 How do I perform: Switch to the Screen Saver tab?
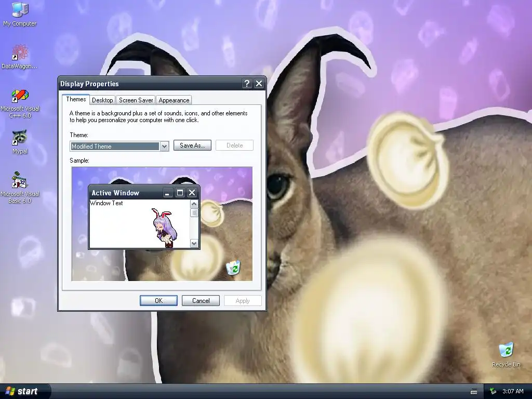click(136, 100)
